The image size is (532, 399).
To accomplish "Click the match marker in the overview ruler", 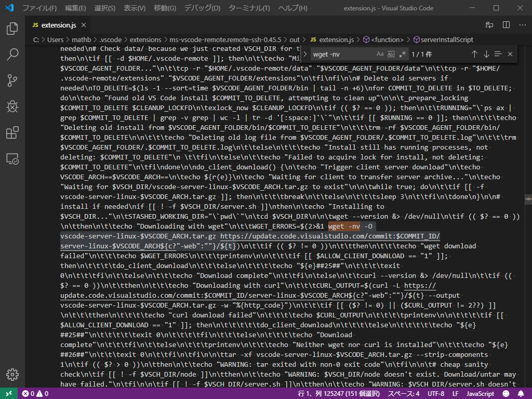I will point(528,199).
